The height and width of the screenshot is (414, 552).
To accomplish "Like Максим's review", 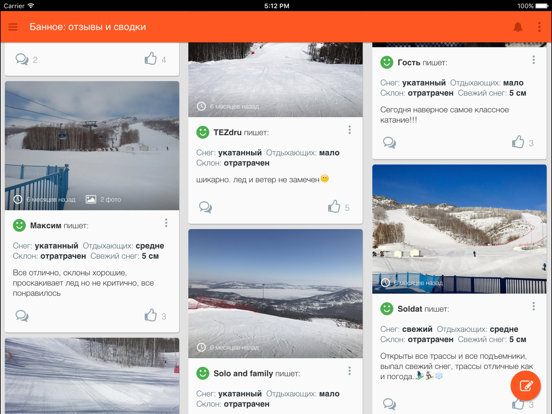I will pyautogui.click(x=150, y=315).
